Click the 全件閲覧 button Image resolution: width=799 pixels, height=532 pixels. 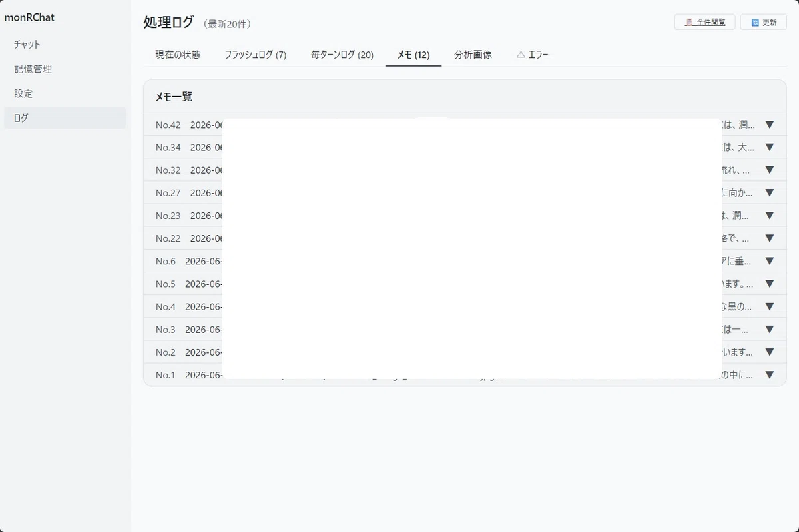tap(705, 22)
